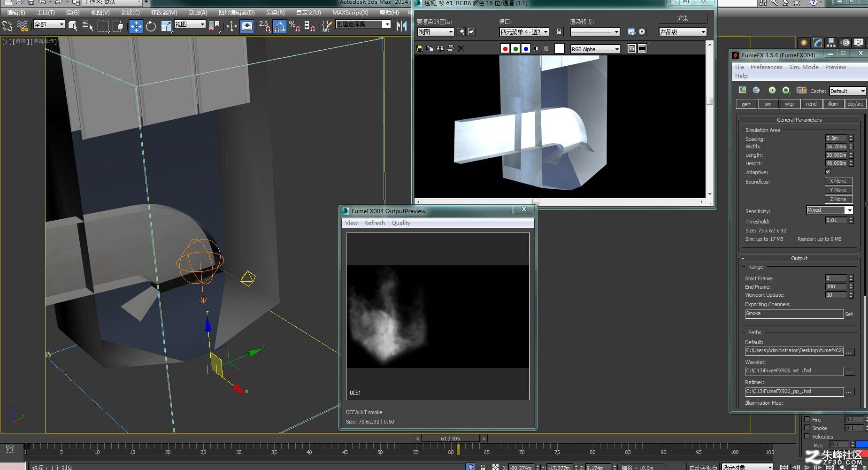Image resolution: width=868 pixels, height=470 pixels.
Task: Open Environment and Effects dialog icon
Action: pyautogui.click(x=642, y=31)
